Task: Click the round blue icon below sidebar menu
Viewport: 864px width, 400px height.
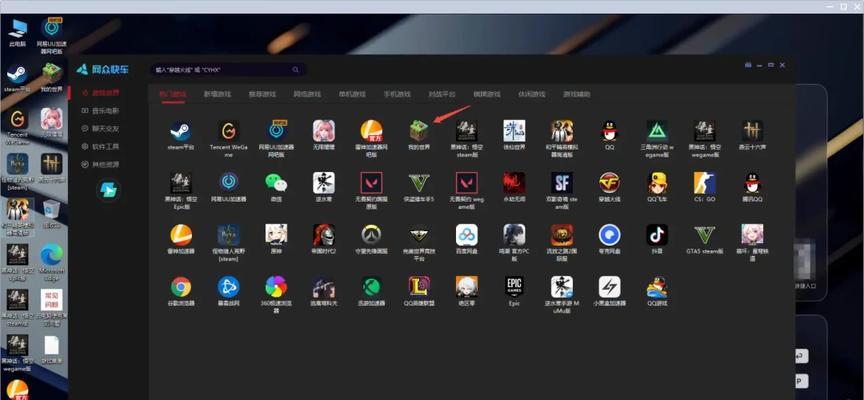Action: (x=109, y=191)
